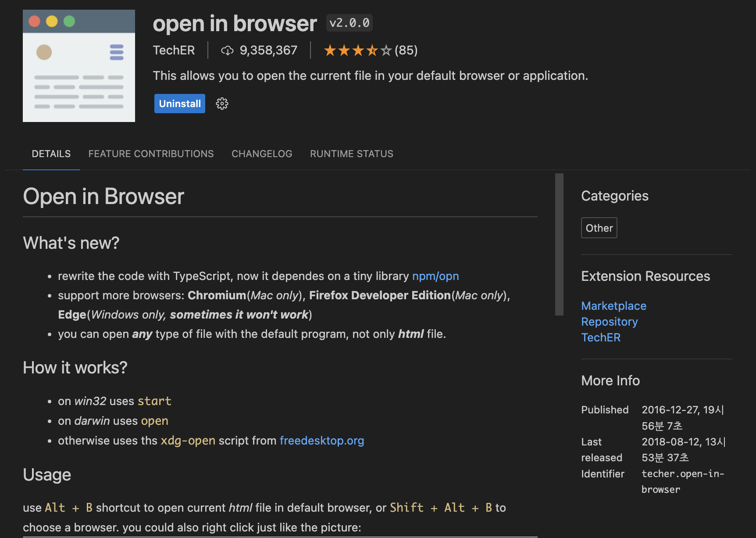The width and height of the screenshot is (756, 538).
Task: Click the Last released date value
Action: [684, 450]
